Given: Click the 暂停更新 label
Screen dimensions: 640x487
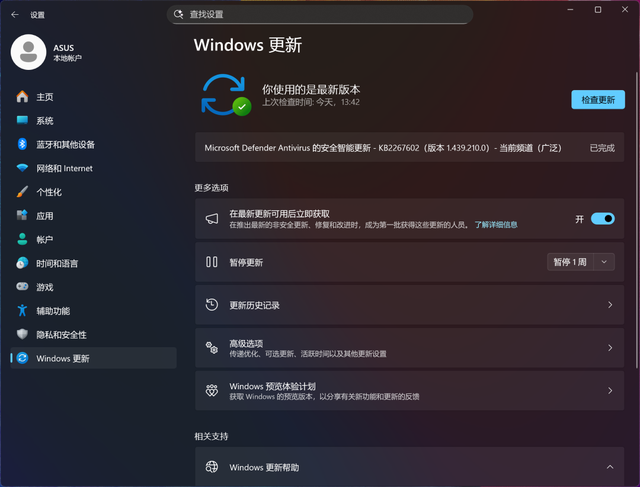Looking at the screenshot, I should [246, 262].
